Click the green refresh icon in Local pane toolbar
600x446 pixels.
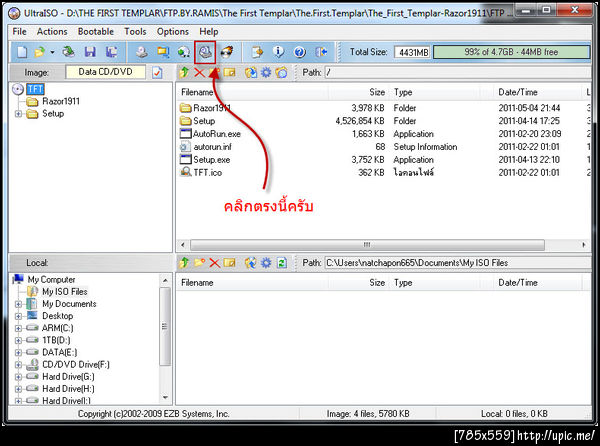click(282, 262)
